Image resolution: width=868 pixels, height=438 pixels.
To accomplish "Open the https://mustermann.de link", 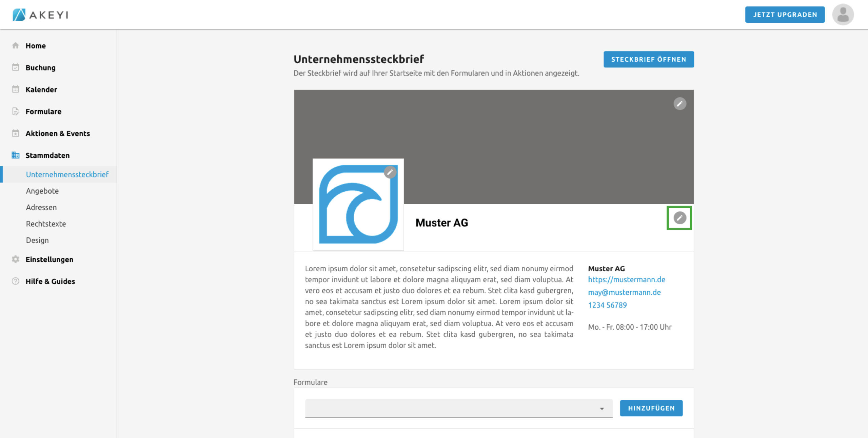I will (x=626, y=279).
